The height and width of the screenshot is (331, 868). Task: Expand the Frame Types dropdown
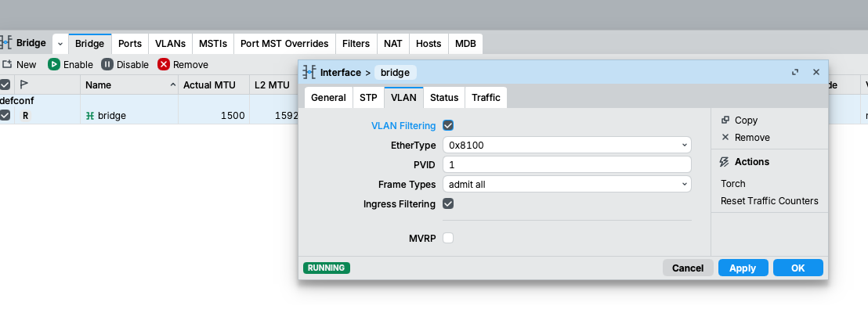click(566, 184)
